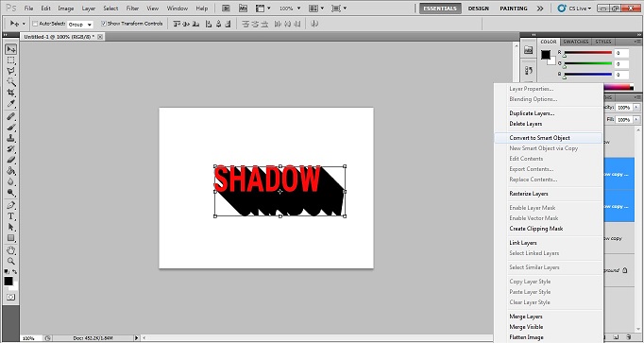Select the Clone Stamp tool
Viewport: 644px width, 343px height.
11,138
